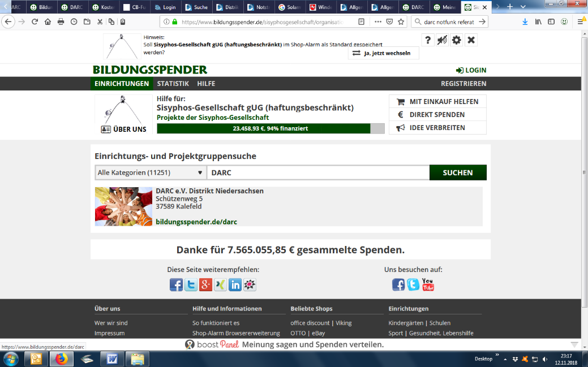Open the Windows Start menu
Image resolution: width=588 pixels, height=367 pixels.
coord(11,359)
